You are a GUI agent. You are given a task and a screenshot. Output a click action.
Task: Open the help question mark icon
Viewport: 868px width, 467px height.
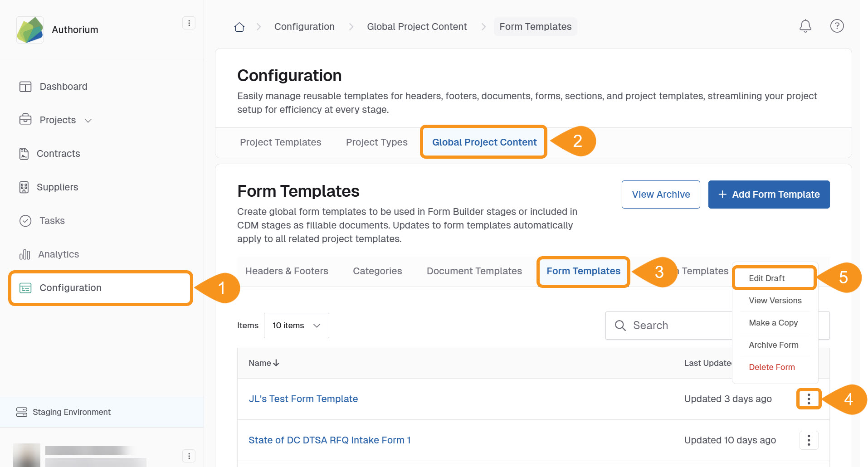837,26
